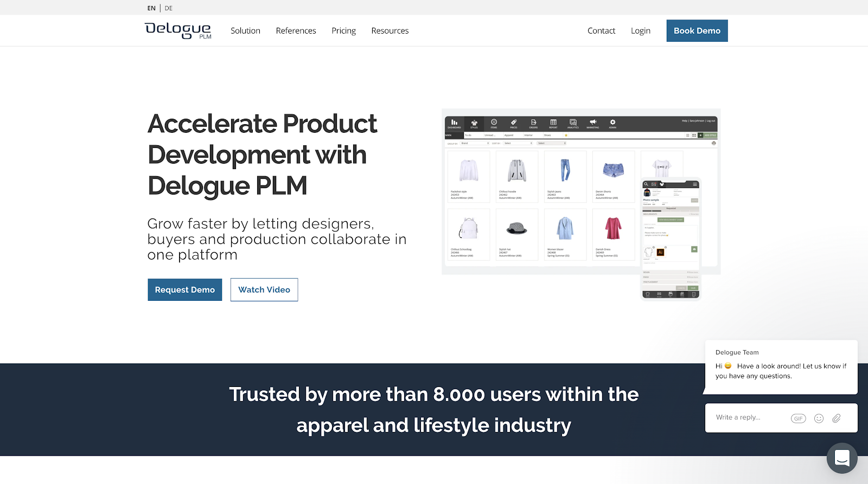This screenshot has width=868, height=484.
Task: Click the paperclip attachment icon in the chat
Action: (x=837, y=418)
